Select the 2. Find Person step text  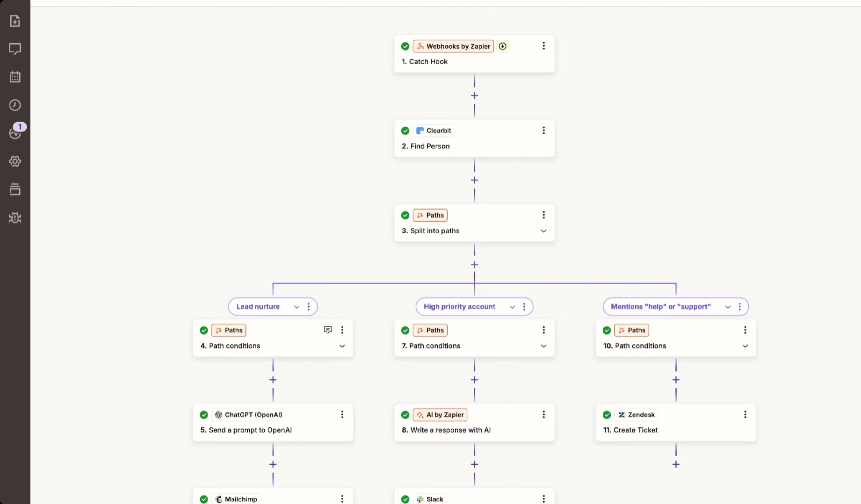click(426, 146)
